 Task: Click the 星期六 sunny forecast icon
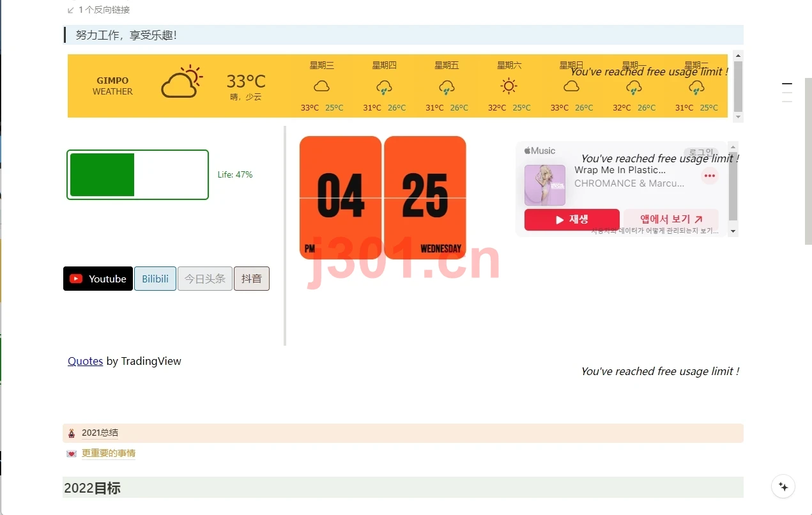click(x=509, y=86)
